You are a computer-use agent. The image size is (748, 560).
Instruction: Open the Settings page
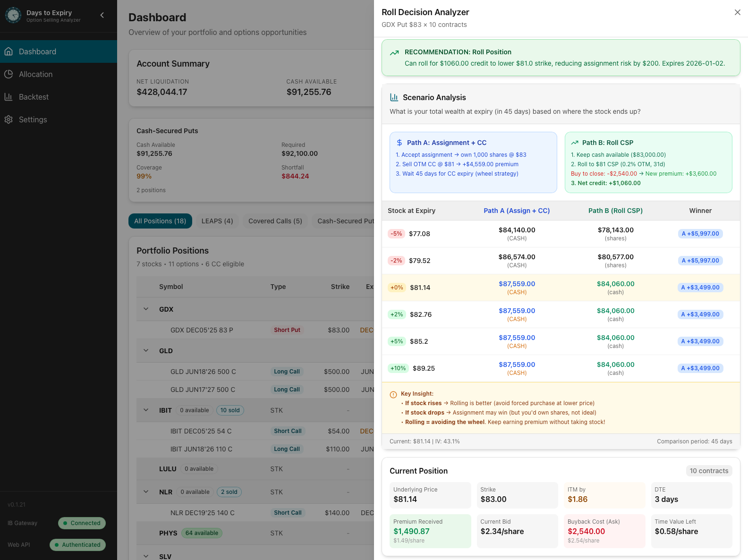59,119
